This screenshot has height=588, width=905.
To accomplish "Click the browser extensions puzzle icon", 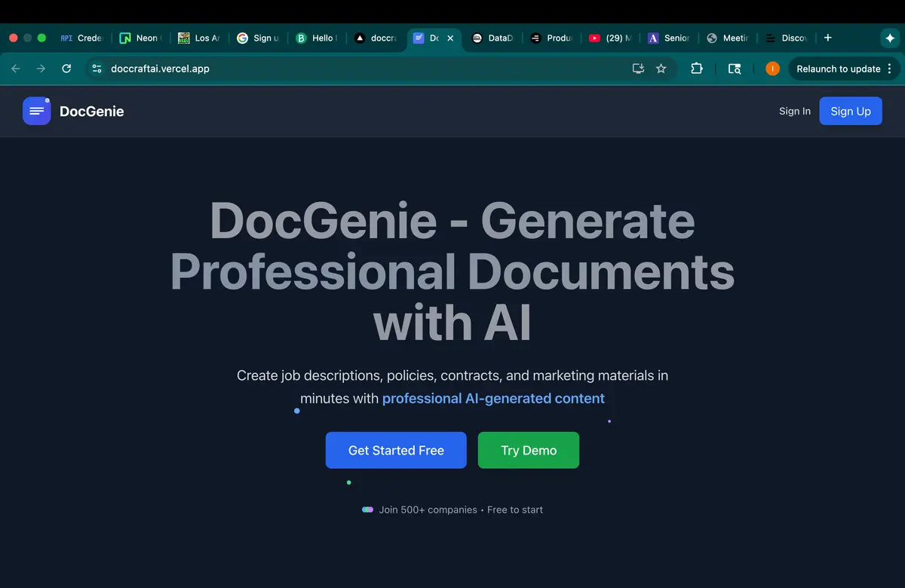I will 696,69.
